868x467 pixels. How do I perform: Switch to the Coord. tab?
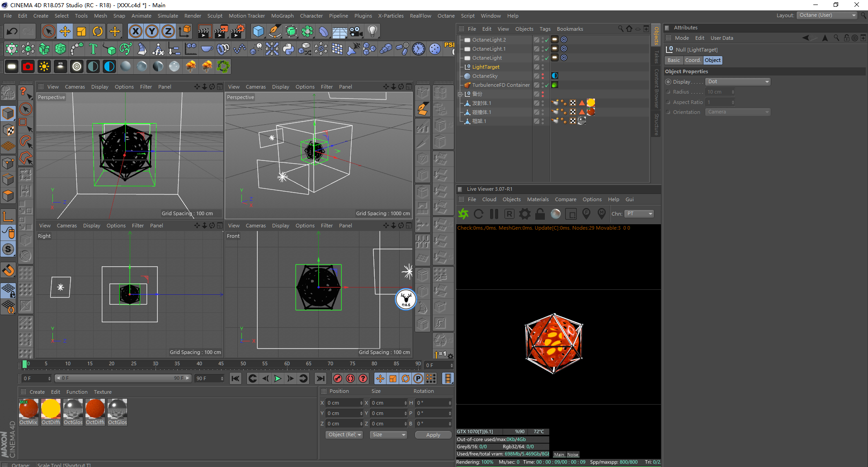pos(693,60)
